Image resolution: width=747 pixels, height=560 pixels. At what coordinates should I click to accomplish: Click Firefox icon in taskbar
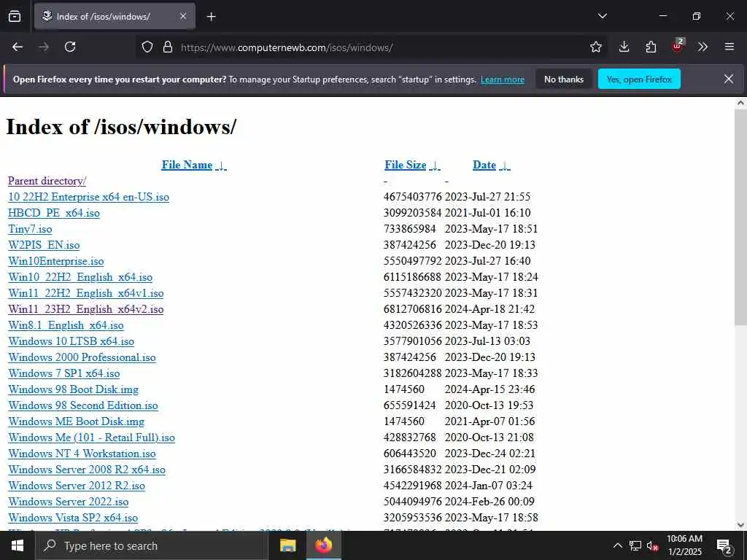click(x=323, y=545)
